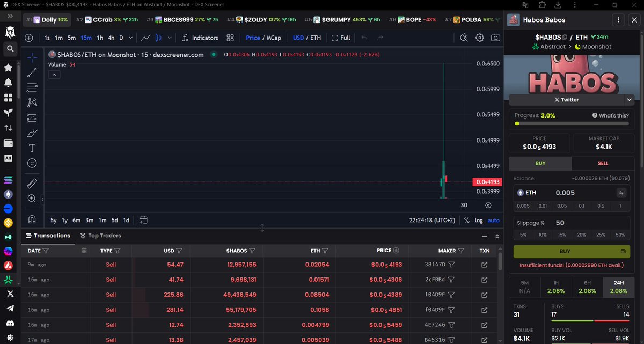Select the brush drawing tool

(x=32, y=133)
